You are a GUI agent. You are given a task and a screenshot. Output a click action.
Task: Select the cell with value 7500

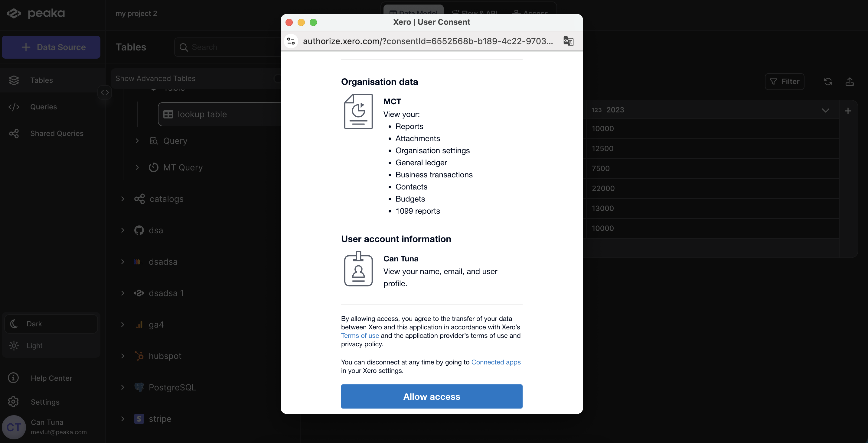(712, 168)
